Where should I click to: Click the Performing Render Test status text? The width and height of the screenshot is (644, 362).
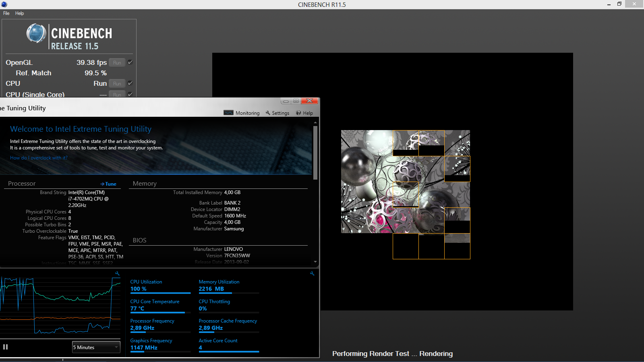point(392,354)
